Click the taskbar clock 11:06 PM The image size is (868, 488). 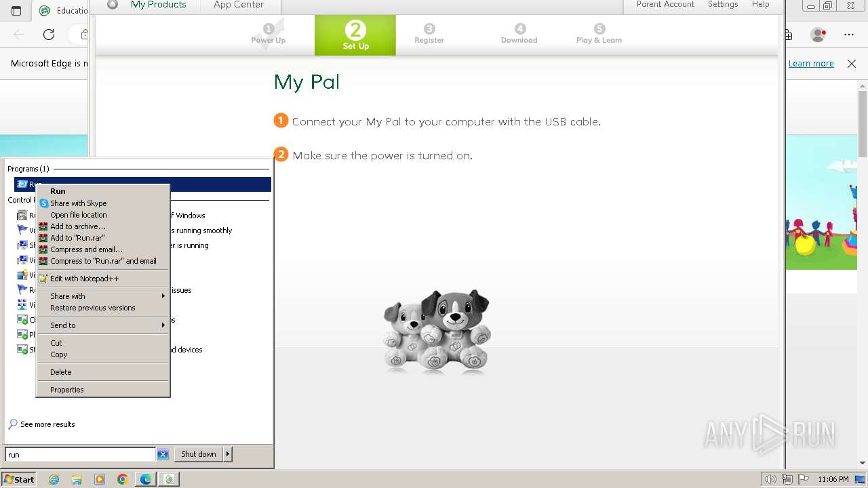click(833, 479)
